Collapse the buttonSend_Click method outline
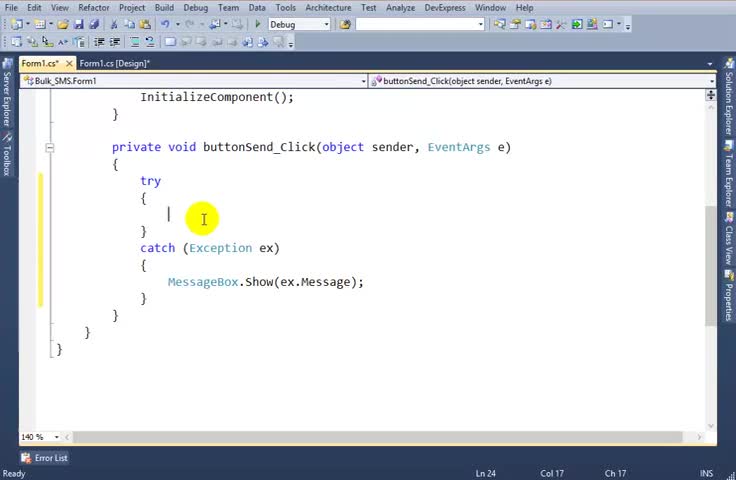The height and width of the screenshot is (480, 736). pyautogui.click(x=50, y=147)
